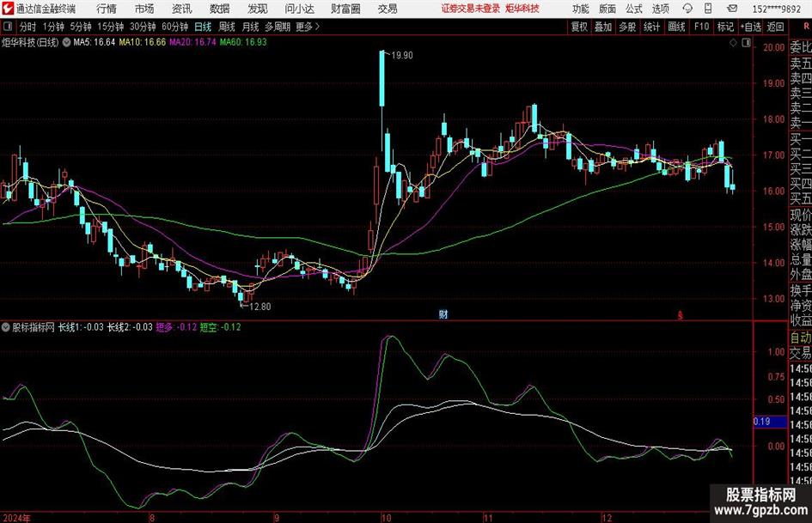Open the 财富圈 menu

point(345,9)
